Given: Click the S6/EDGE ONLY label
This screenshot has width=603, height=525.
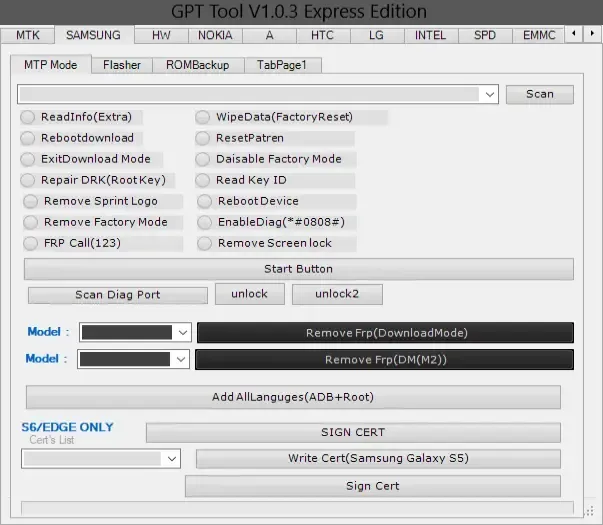Looking at the screenshot, I should 68,427.
